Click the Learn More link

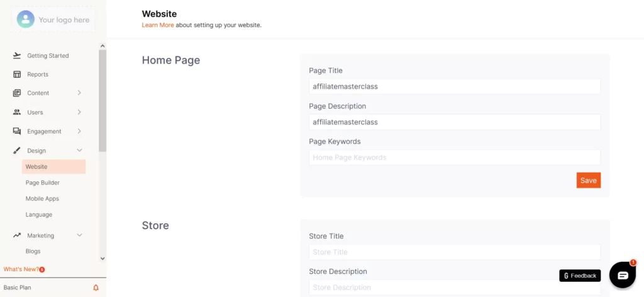[x=158, y=25]
